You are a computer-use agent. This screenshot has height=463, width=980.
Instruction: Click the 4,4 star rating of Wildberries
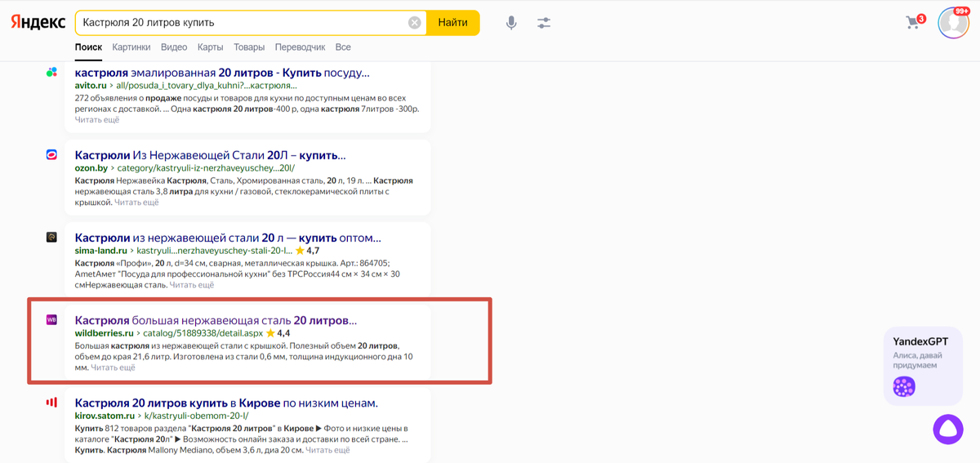click(x=278, y=333)
